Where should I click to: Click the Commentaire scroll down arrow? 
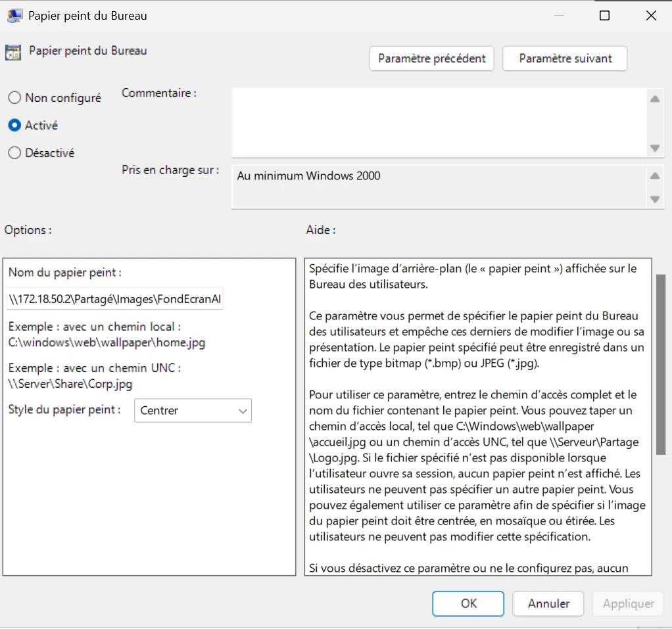(655, 149)
